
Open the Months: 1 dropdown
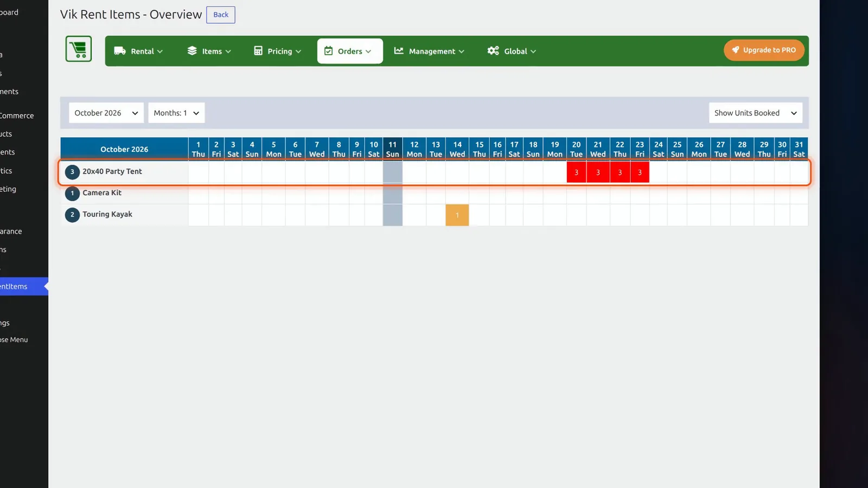point(176,113)
